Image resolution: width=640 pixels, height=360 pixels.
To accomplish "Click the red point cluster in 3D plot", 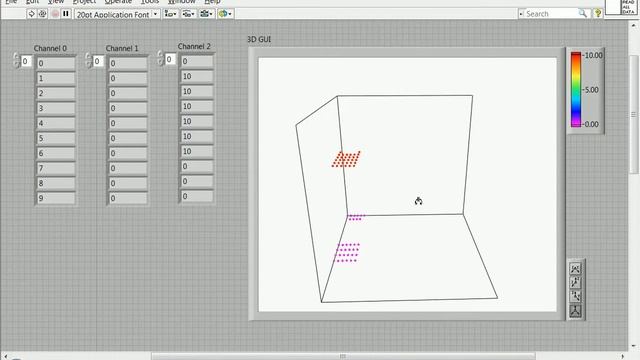I will coord(346,159).
